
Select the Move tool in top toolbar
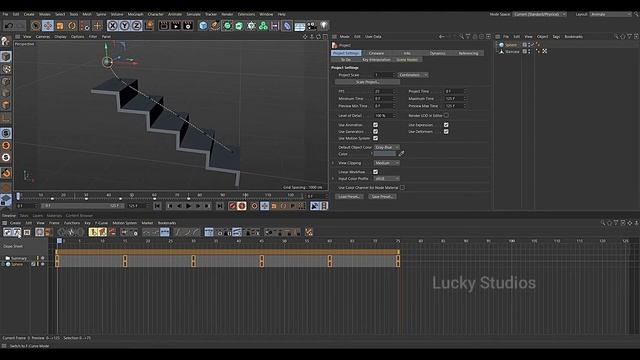click(48, 26)
